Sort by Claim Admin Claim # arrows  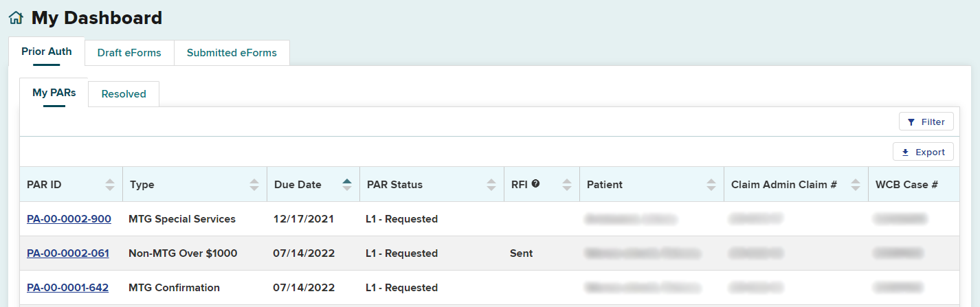[x=855, y=185]
